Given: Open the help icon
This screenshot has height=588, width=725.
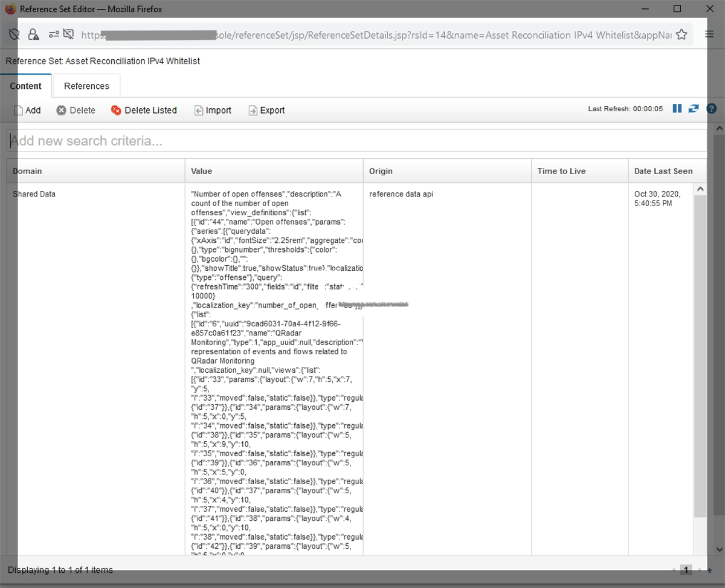Looking at the screenshot, I should pyautogui.click(x=712, y=109).
